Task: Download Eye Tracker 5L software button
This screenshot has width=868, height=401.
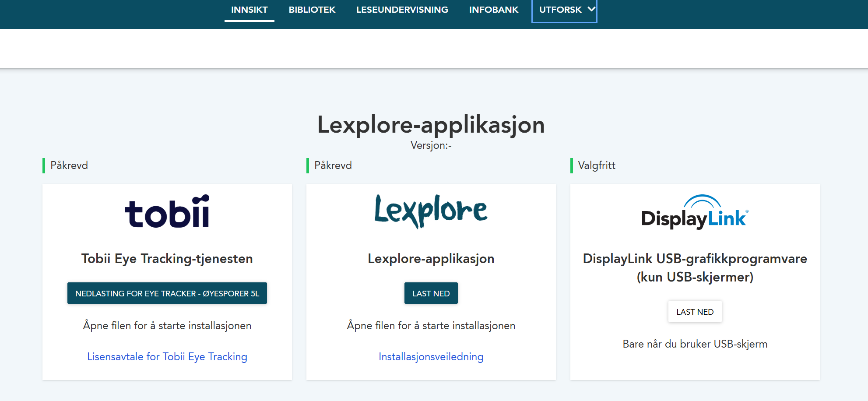Action: click(167, 293)
